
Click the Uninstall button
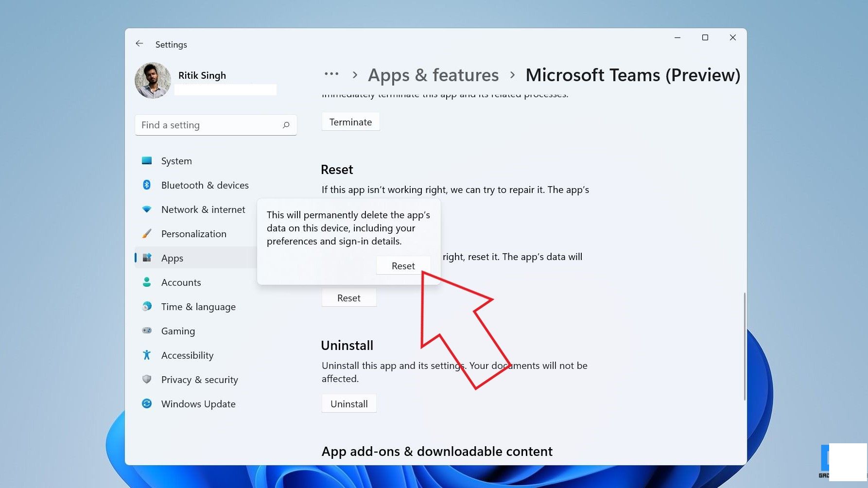(349, 404)
